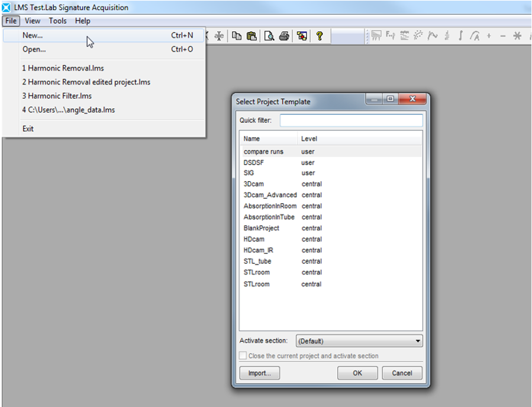This screenshot has height=407, width=532.
Task: Select the '3Dcam' template row
Action: pyautogui.click(x=331, y=184)
